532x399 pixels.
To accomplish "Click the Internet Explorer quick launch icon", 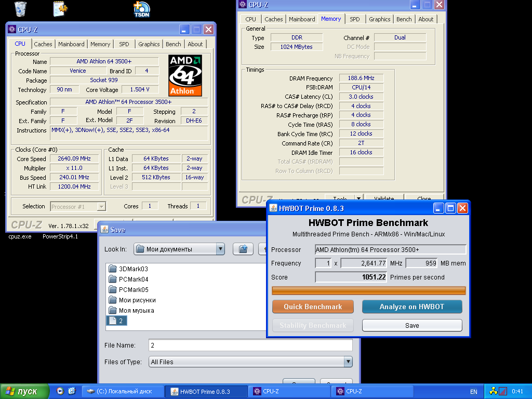I will coord(72,391).
